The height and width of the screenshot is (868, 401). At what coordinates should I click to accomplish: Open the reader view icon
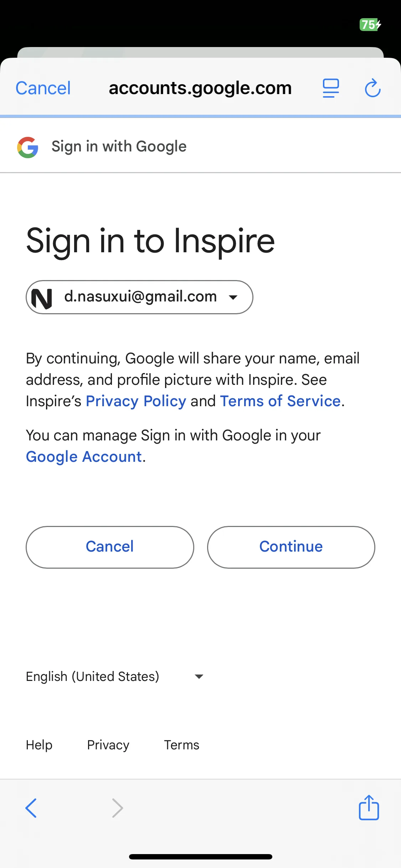pyautogui.click(x=331, y=88)
